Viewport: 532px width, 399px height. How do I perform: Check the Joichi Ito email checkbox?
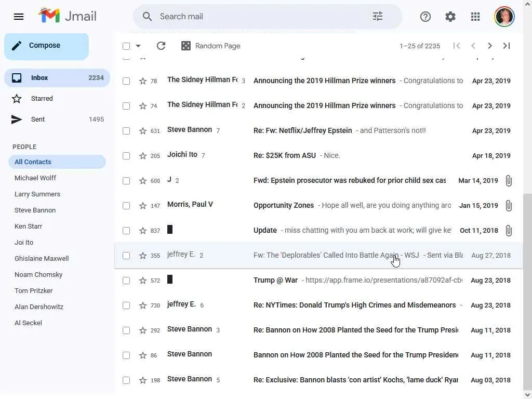click(126, 156)
